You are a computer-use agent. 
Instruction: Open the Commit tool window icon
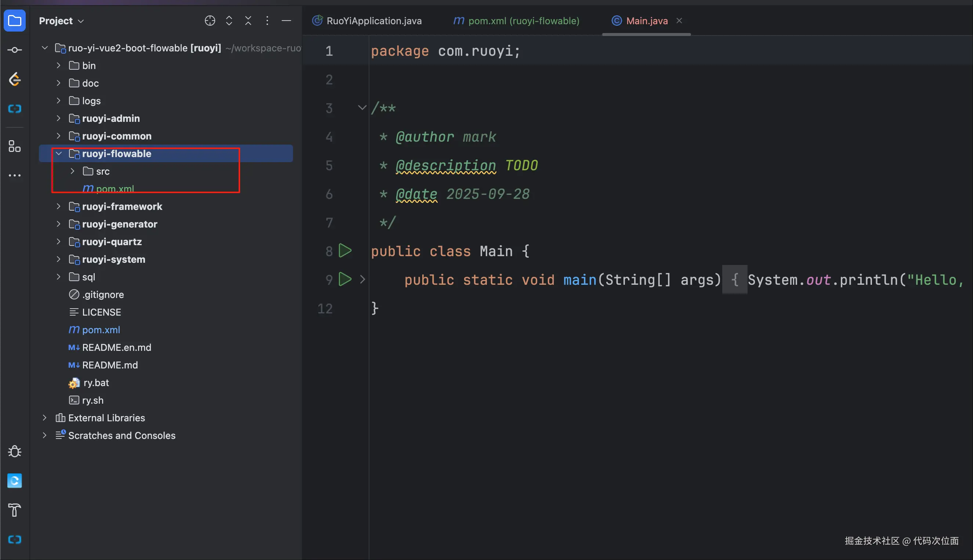tap(15, 50)
